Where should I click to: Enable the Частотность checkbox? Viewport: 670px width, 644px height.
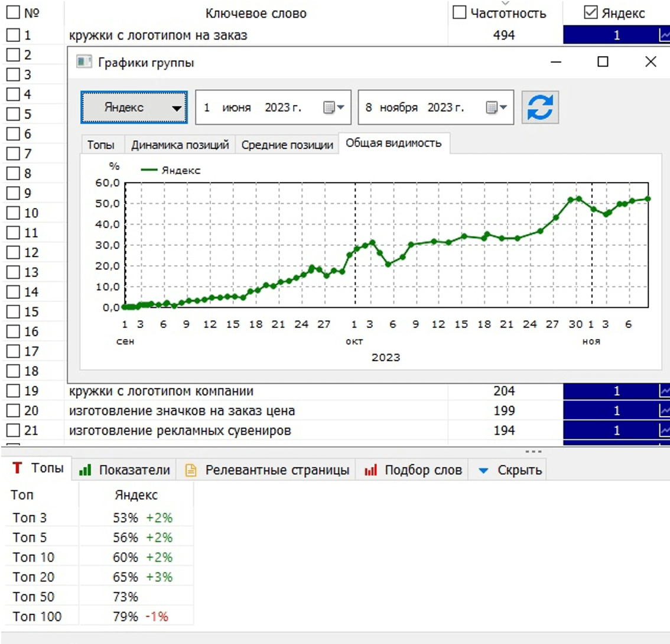pyautogui.click(x=459, y=12)
